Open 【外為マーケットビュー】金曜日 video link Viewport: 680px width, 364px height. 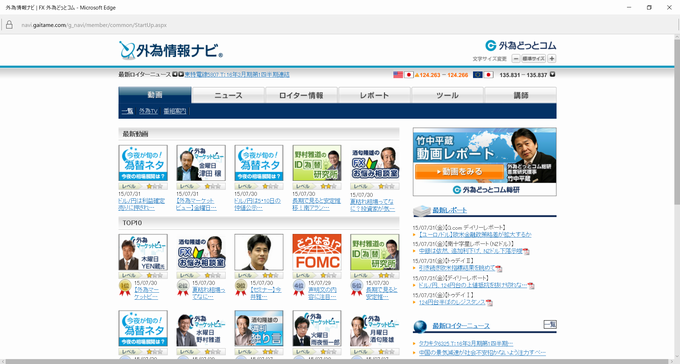click(196, 204)
